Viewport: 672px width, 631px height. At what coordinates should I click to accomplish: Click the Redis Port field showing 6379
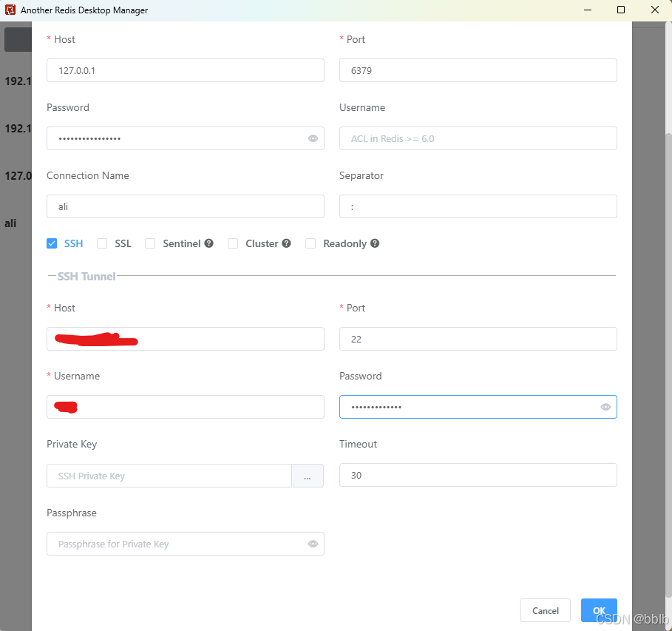coord(478,70)
